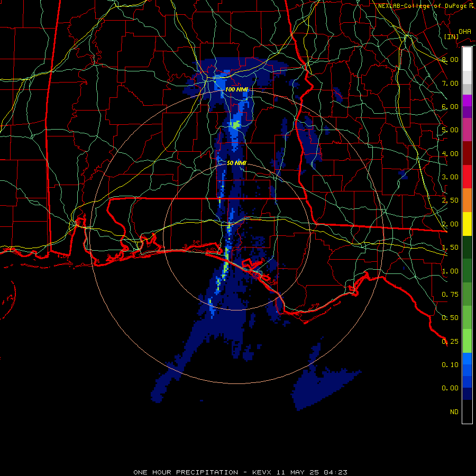476x476 pixels.
Task: Pick the bright red legend swatch
Action: click(x=467, y=177)
